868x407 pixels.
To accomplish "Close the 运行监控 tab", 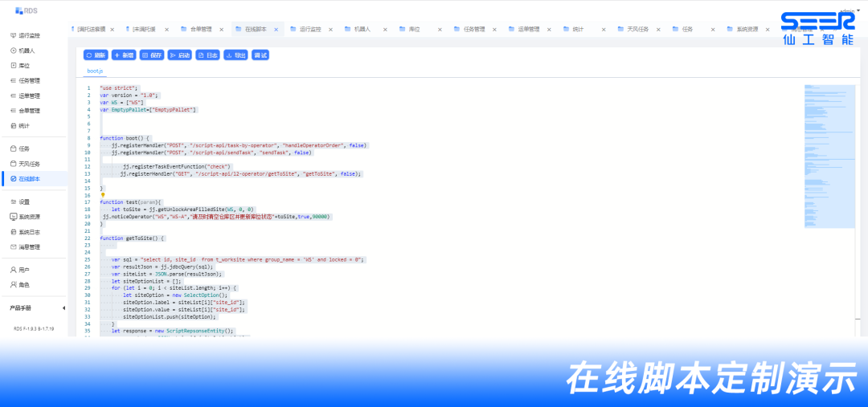I will [331, 30].
